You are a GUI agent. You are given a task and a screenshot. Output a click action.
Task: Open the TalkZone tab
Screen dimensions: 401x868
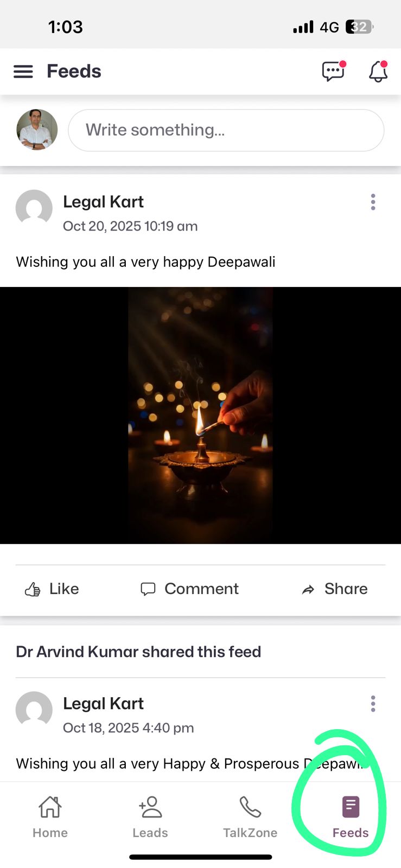[x=250, y=817]
